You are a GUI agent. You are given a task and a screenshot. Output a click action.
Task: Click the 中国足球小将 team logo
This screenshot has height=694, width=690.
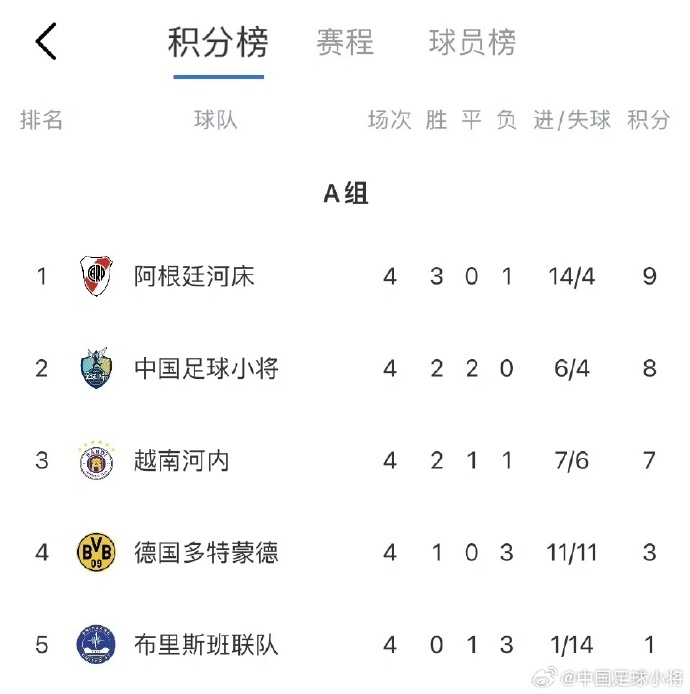(x=96, y=368)
